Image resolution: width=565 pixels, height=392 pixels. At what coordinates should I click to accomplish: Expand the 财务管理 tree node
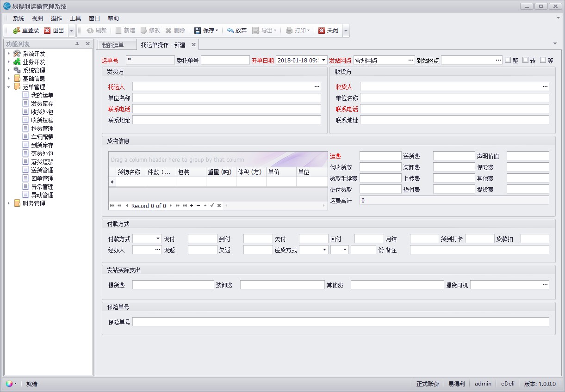point(8,203)
